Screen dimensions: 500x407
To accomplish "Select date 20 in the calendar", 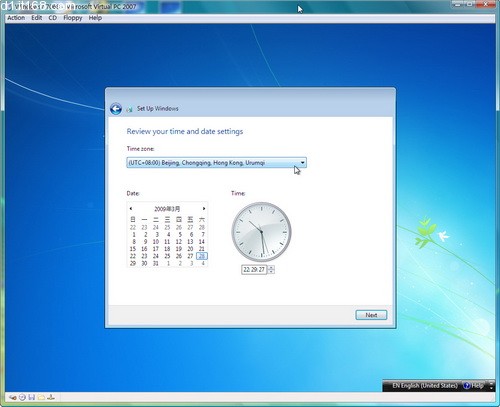I will pyautogui.click(x=190, y=249).
